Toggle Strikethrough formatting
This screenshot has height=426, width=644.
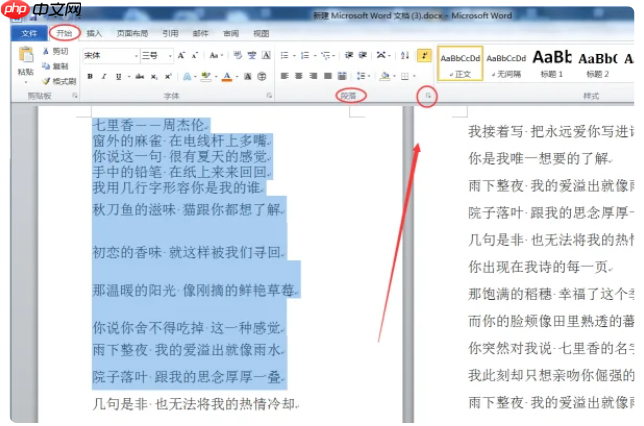pyautogui.click(x=140, y=76)
